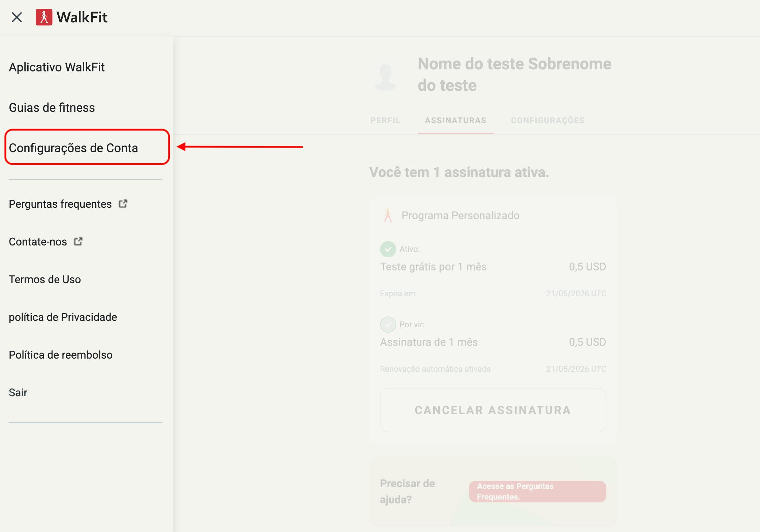
Task: Click the WalkFit red logo icon
Action: [x=44, y=17]
